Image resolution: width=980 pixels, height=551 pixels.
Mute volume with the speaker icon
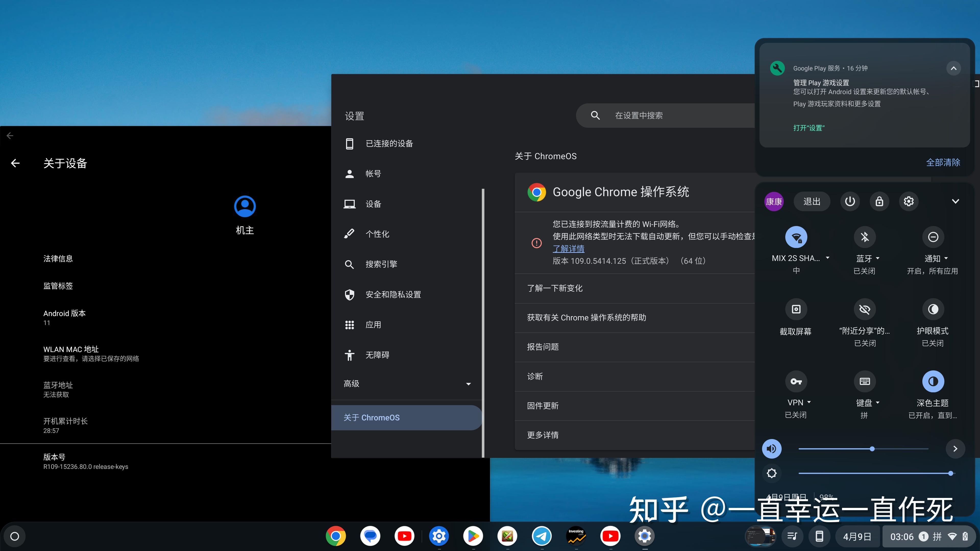(x=771, y=449)
